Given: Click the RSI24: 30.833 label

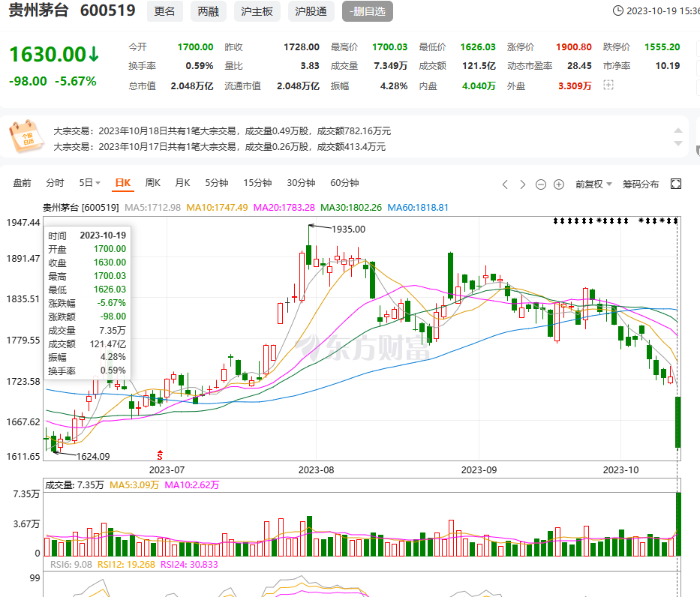Looking at the screenshot, I should pyautogui.click(x=189, y=565).
